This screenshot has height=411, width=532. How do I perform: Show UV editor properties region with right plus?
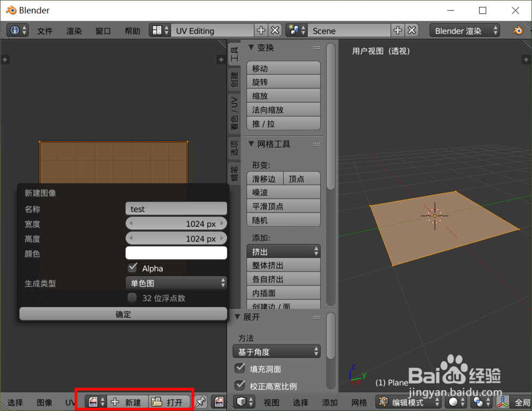221,60
